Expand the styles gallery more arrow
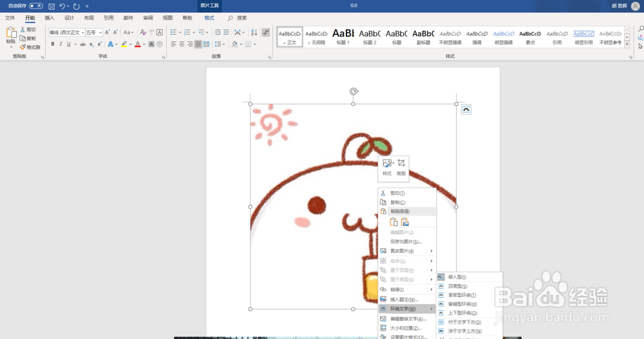The height and width of the screenshot is (339, 644). pos(627,44)
